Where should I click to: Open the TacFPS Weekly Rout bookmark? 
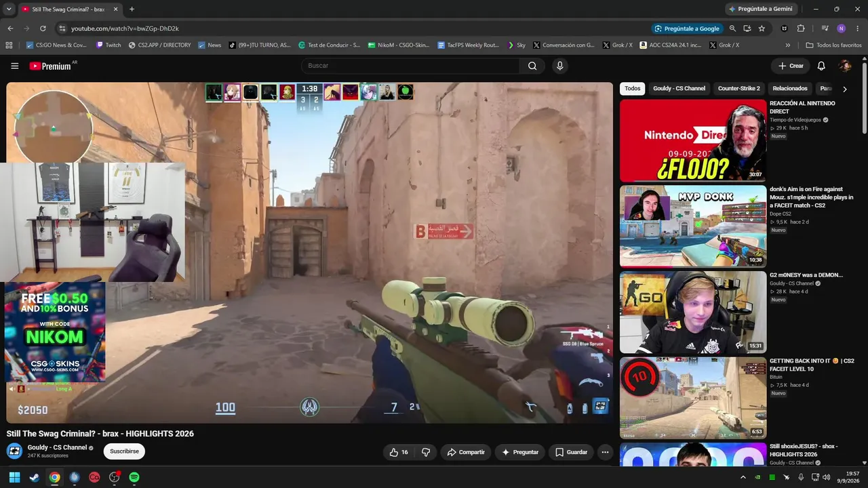[x=468, y=45]
